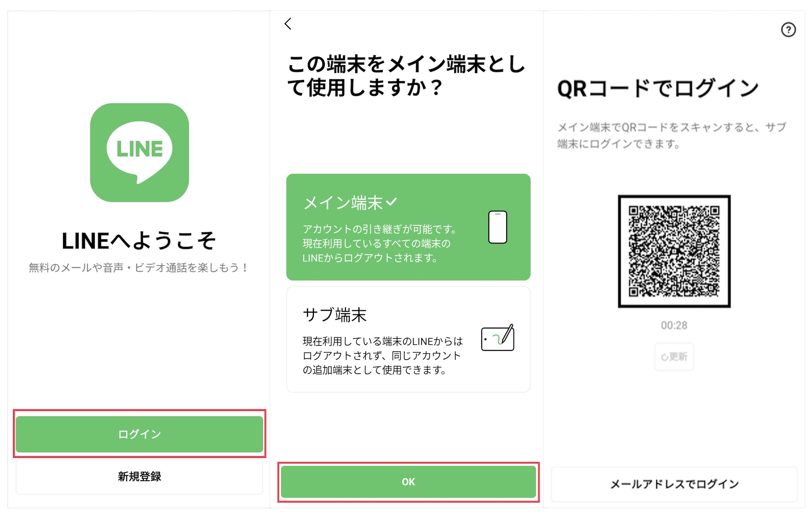
Task: Click the checkmark beside メイン端末
Action: pos(392,202)
